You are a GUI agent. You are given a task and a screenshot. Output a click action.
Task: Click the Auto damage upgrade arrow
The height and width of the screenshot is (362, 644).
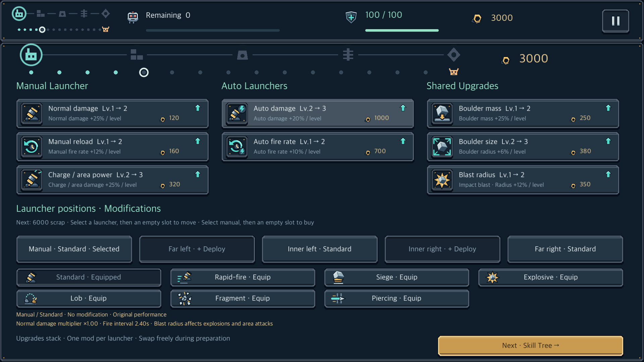coord(403,108)
